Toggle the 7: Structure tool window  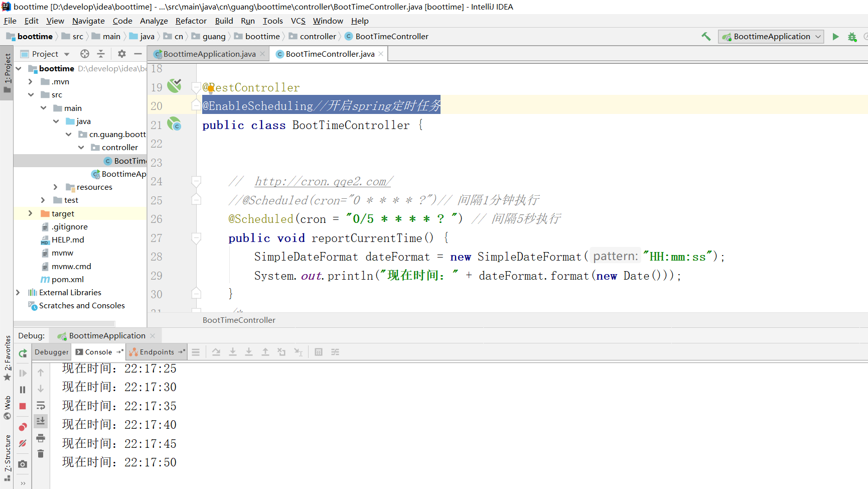click(x=7, y=457)
